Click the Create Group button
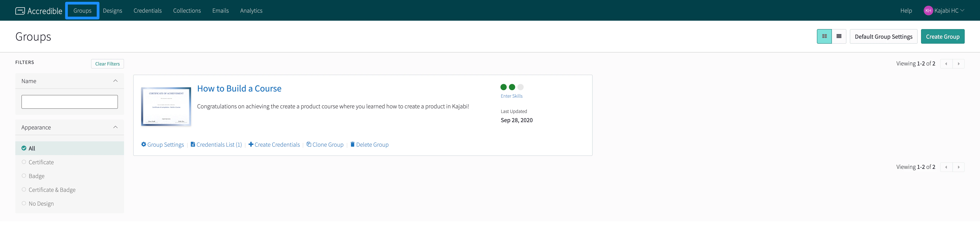 click(x=942, y=37)
